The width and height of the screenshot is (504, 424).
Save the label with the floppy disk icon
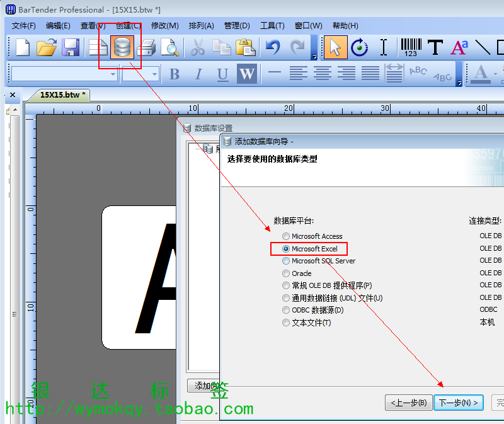pos(70,48)
